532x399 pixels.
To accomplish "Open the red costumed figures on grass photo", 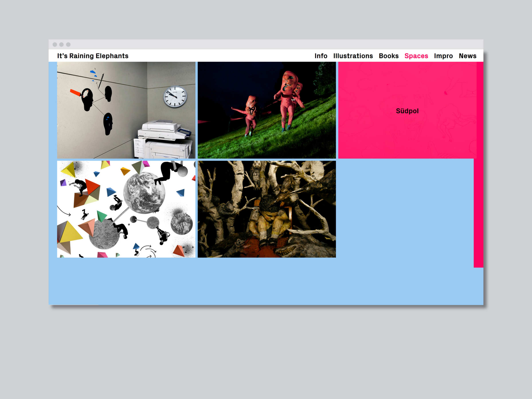I will pos(266,110).
